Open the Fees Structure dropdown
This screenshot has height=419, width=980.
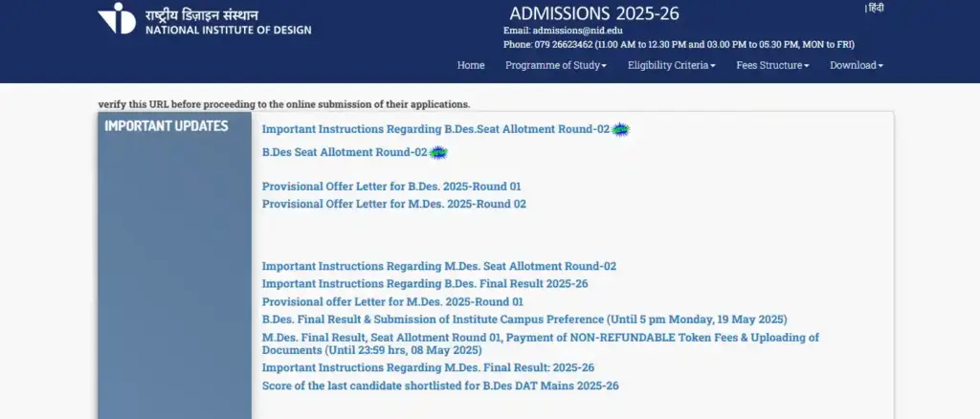click(772, 65)
